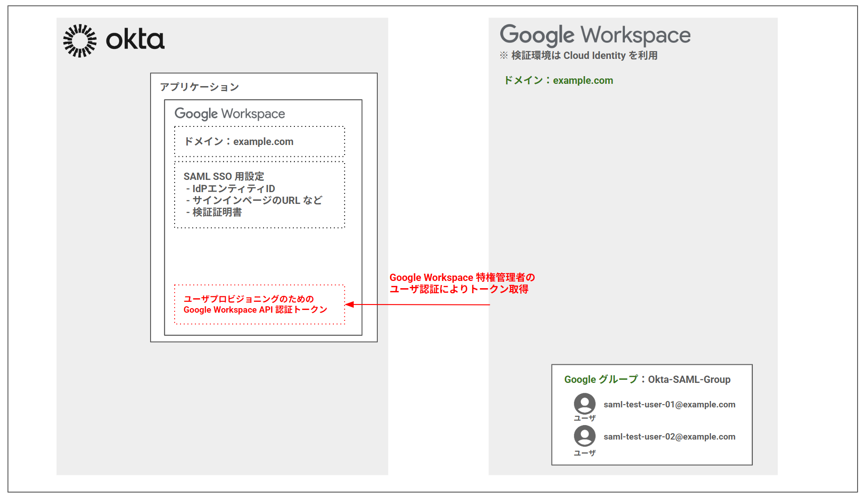
Task: Click the '- サインインページのURL など' line
Action: (254, 200)
